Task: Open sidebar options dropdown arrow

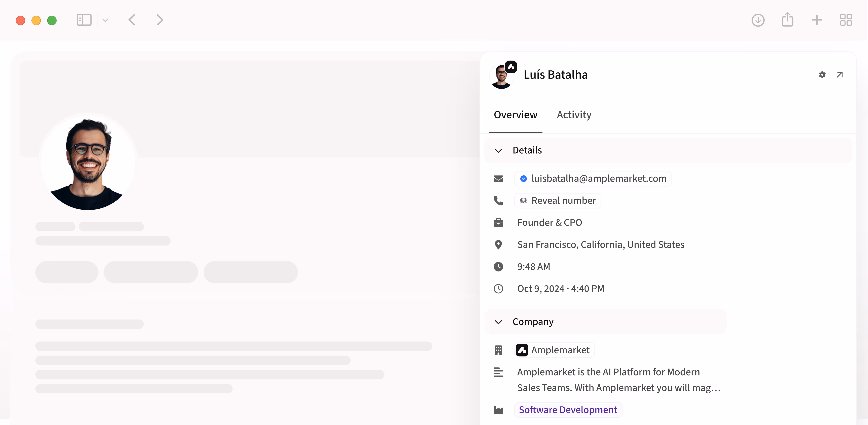Action: pos(105,20)
